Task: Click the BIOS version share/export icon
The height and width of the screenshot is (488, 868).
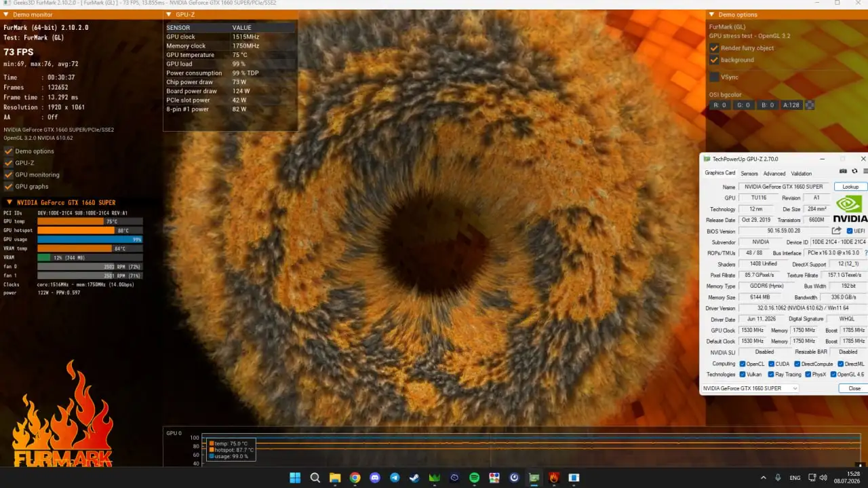Action: [x=837, y=231]
